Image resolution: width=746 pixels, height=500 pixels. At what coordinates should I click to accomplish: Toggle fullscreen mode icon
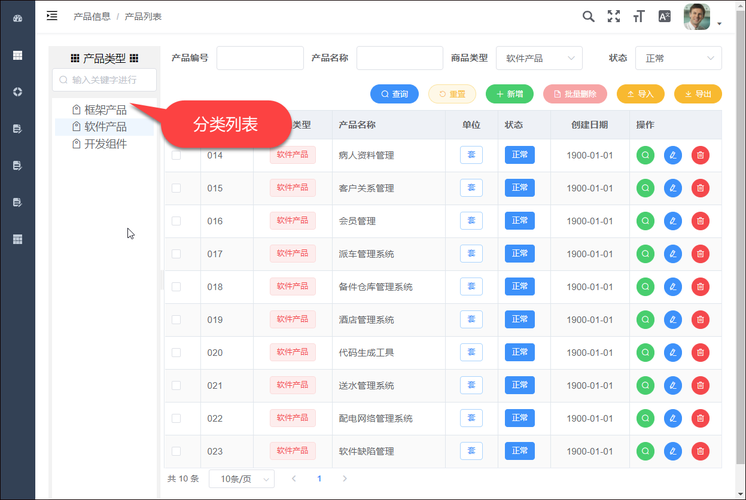pos(614,17)
